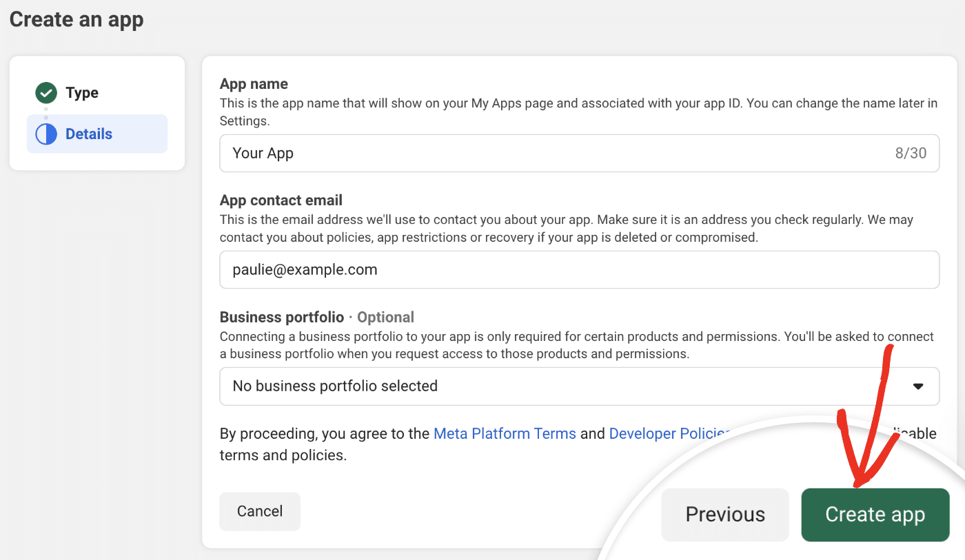Click the "Create an app" page heading
Viewport: 965px width, 560px height.
76,19
